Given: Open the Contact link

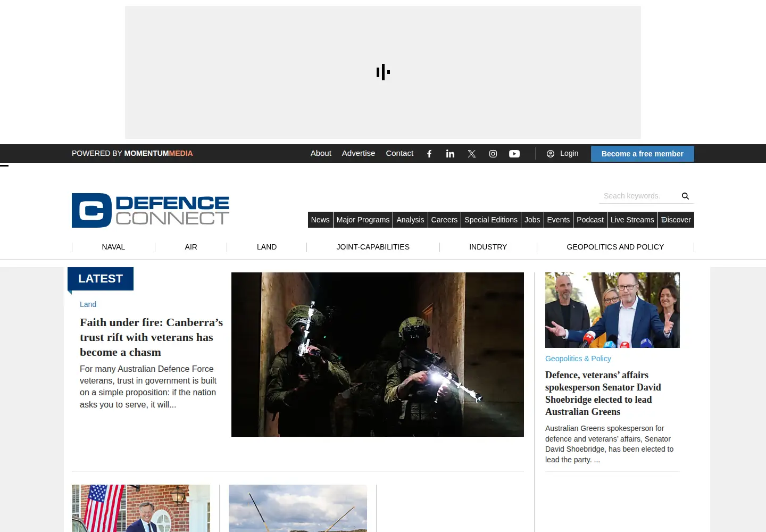Looking at the screenshot, I should coord(399,153).
